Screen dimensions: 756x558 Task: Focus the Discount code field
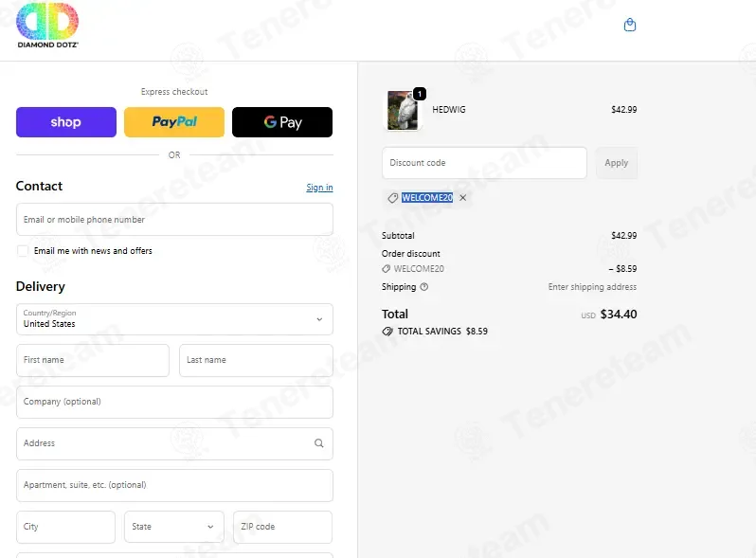tap(484, 163)
